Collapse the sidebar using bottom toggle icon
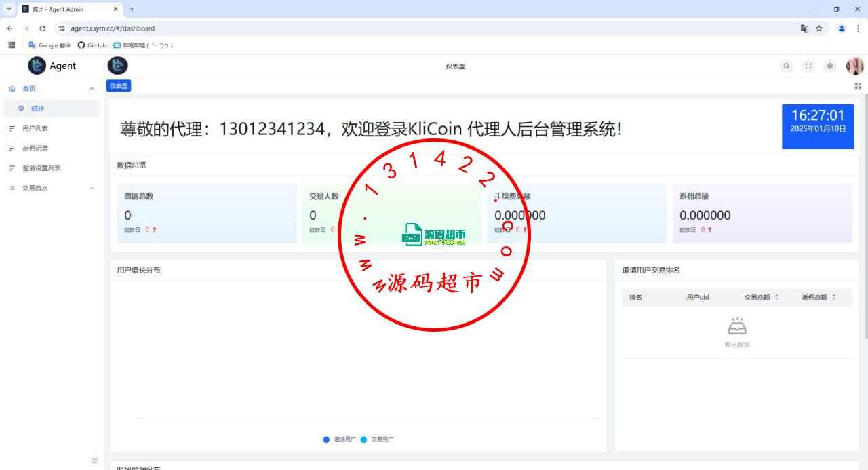Screen dimensions: 868x470 pyautogui.click(x=94, y=461)
